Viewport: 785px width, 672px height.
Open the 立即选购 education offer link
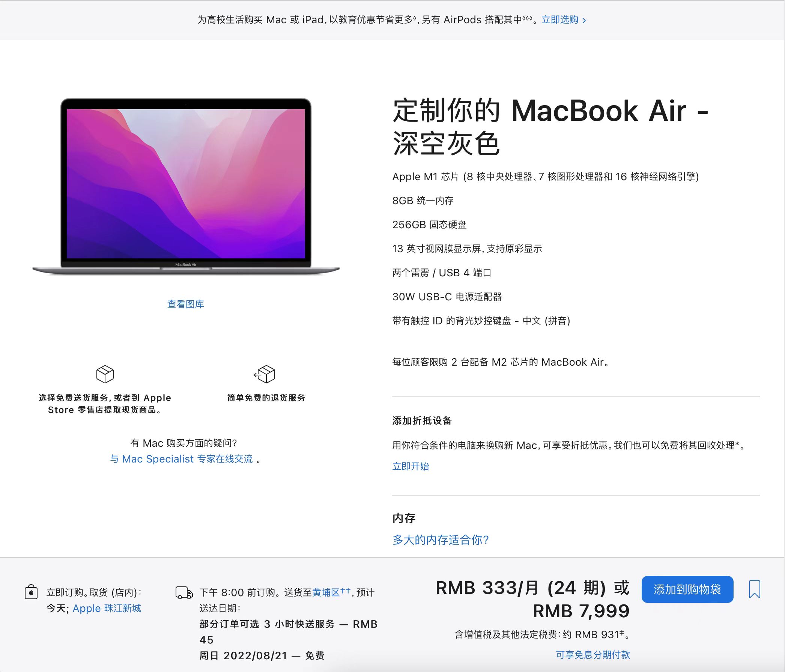tap(564, 20)
